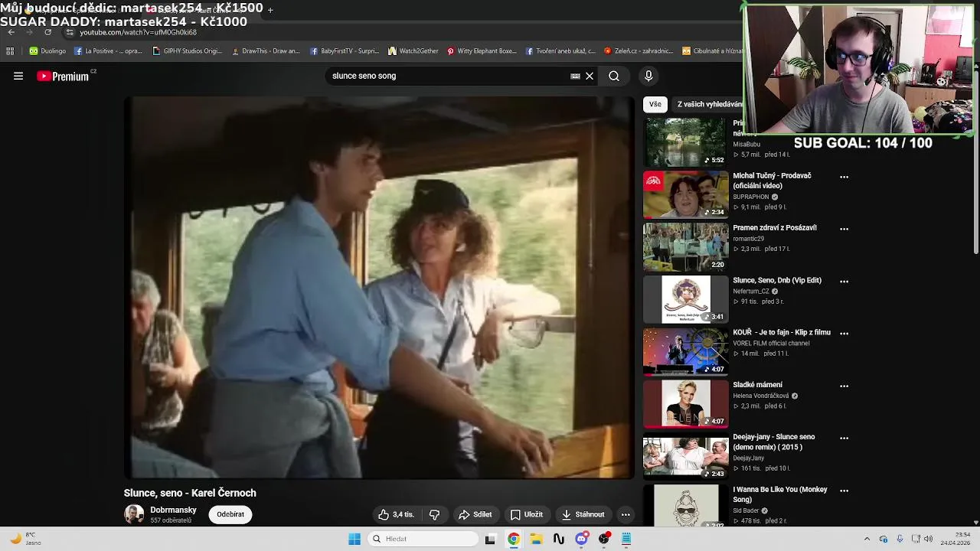The width and height of the screenshot is (980, 551).
Task: Open Watch2Gether bookmark
Action: coord(413,51)
